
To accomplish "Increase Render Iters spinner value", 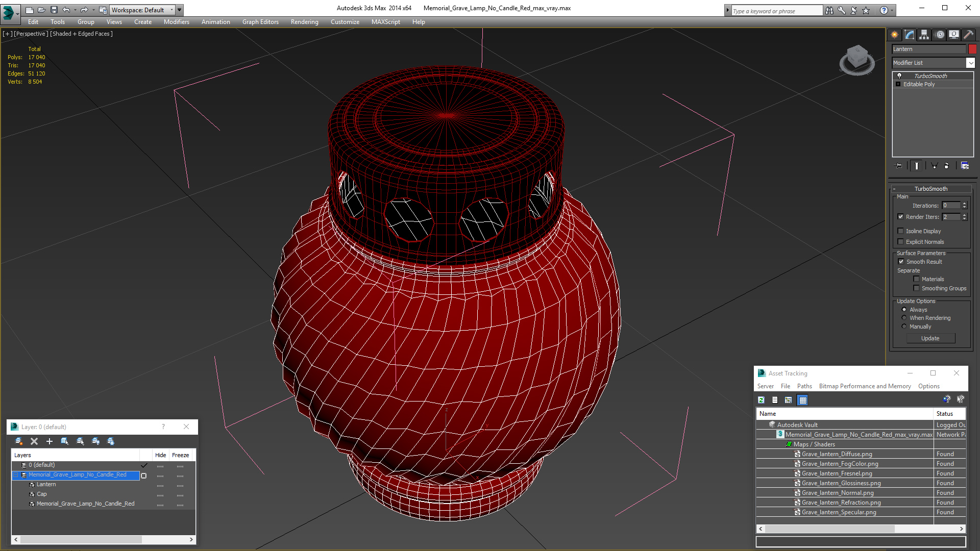I will click(x=964, y=215).
